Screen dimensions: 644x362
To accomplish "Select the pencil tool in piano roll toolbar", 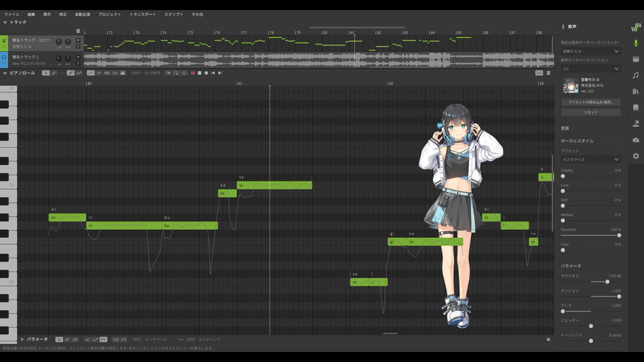I will 54,73.
